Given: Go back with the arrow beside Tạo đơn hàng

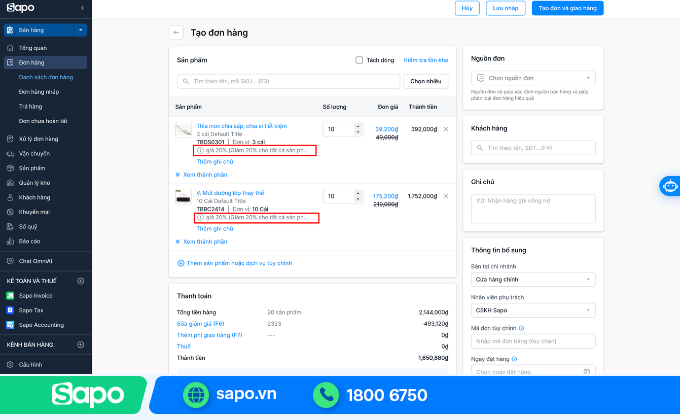Looking at the screenshot, I should pyautogui.click(x=176, y=33).
